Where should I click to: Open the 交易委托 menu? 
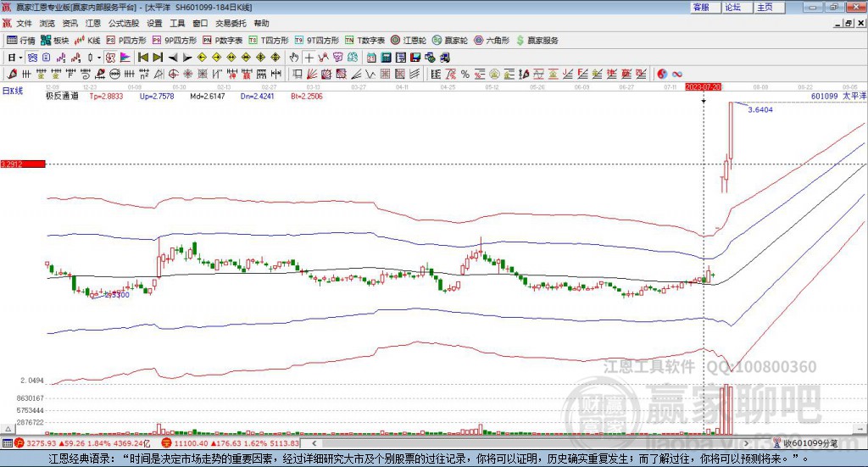point(231,23)
